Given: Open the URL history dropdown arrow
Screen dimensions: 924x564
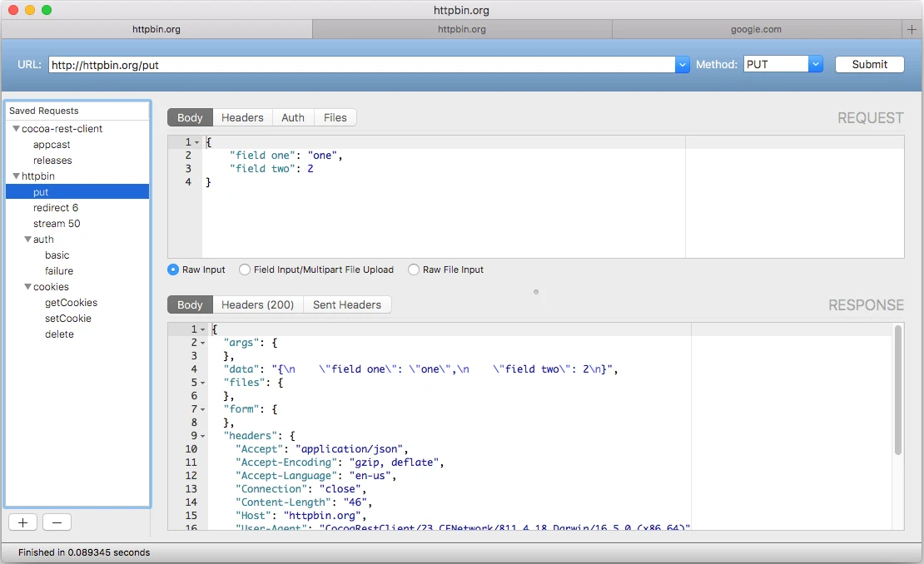Looking at the screenshot, I should pos(682,65).
